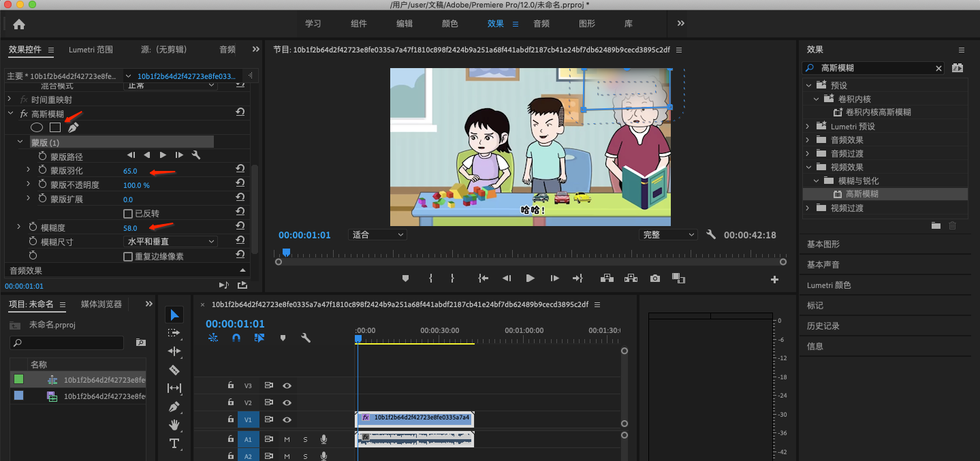980x461 pixels.
Task: Click the Effects panel search field
Action: click(873, 68)
